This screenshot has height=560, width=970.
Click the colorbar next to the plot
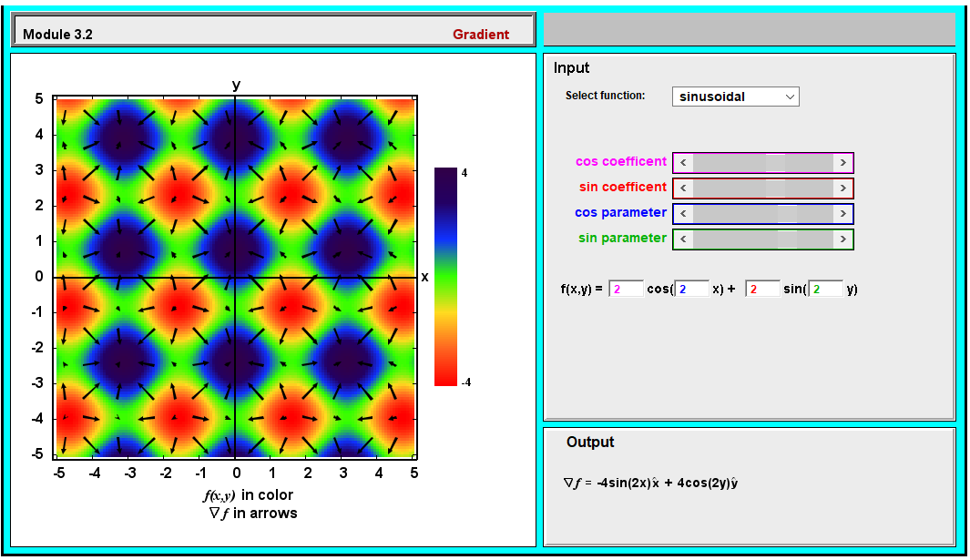[x=444, y=273]
